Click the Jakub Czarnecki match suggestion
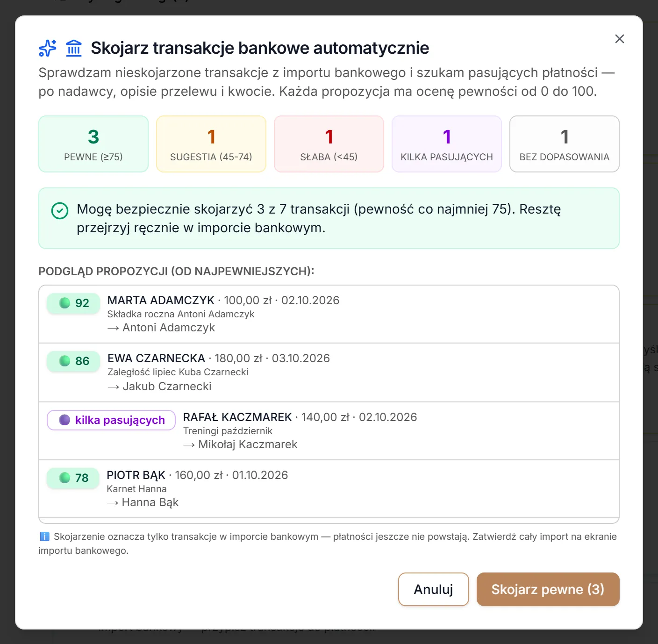Screen dimensions: 658x644 click(x=159, y=386)
